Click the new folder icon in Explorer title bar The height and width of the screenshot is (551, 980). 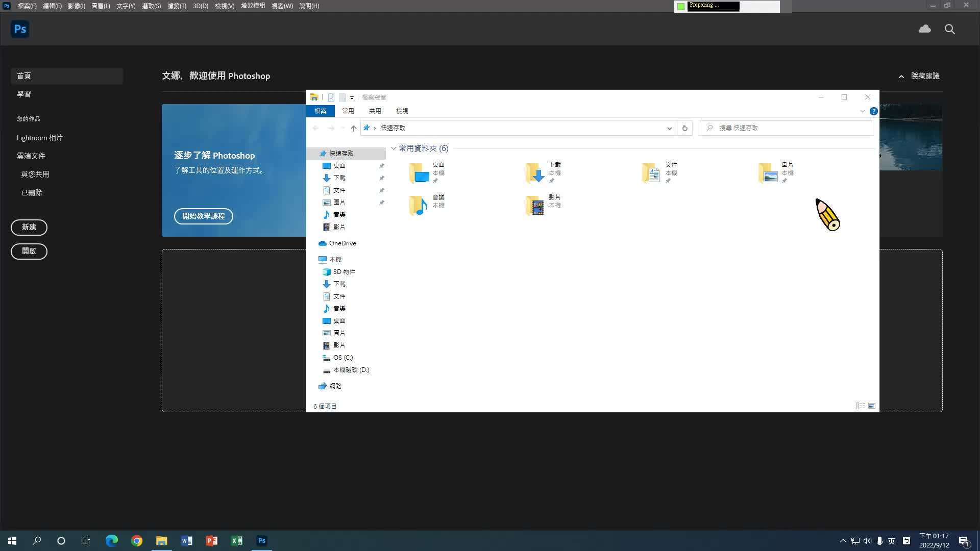coord(342,97)
